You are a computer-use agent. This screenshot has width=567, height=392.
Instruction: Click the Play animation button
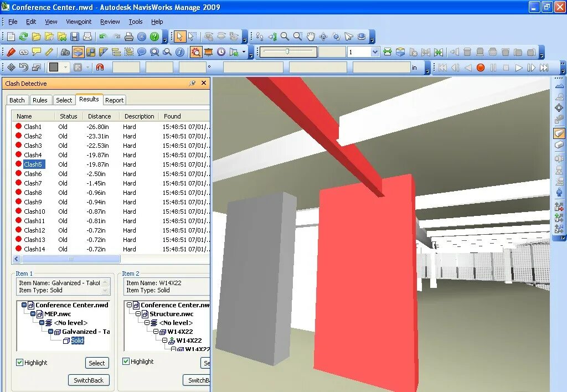point(518,68)
